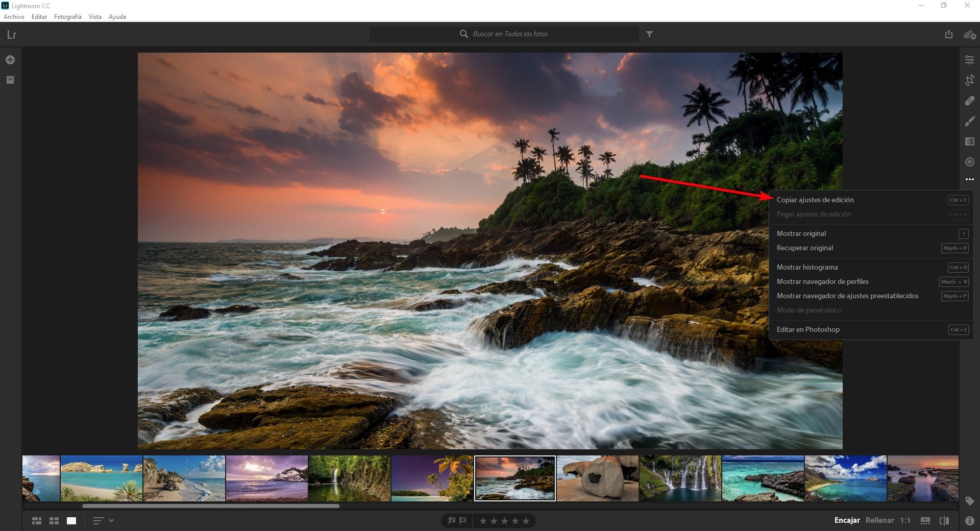Select the dusk long-exposure rocks thumbnail
Viewport: 980px width, 531px height.
click(923, 478)
